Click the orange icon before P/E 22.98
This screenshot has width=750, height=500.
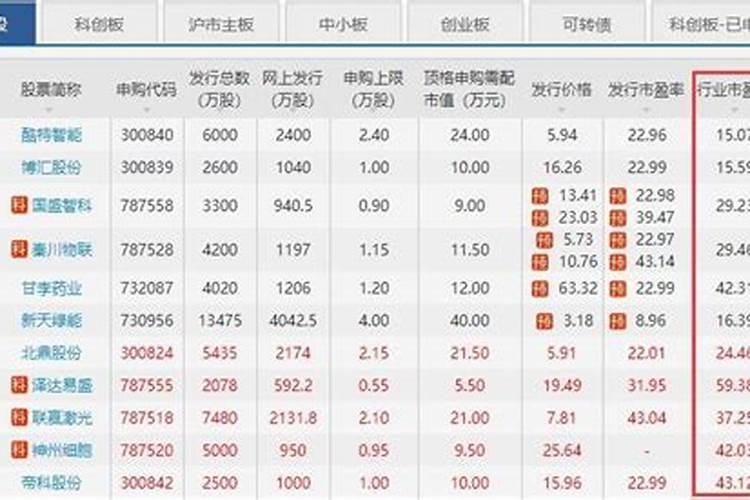(x=618, y=196)
